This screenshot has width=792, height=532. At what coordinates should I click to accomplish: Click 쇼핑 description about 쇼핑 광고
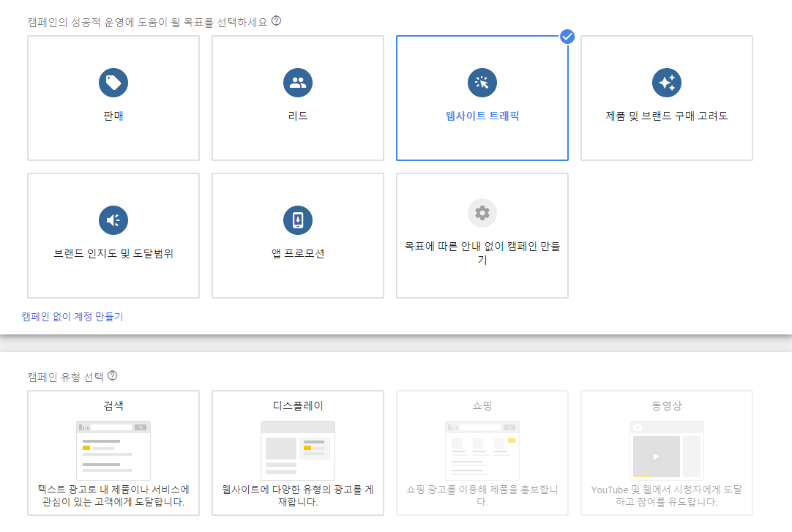pyautogui.click(x=482, y=495)
